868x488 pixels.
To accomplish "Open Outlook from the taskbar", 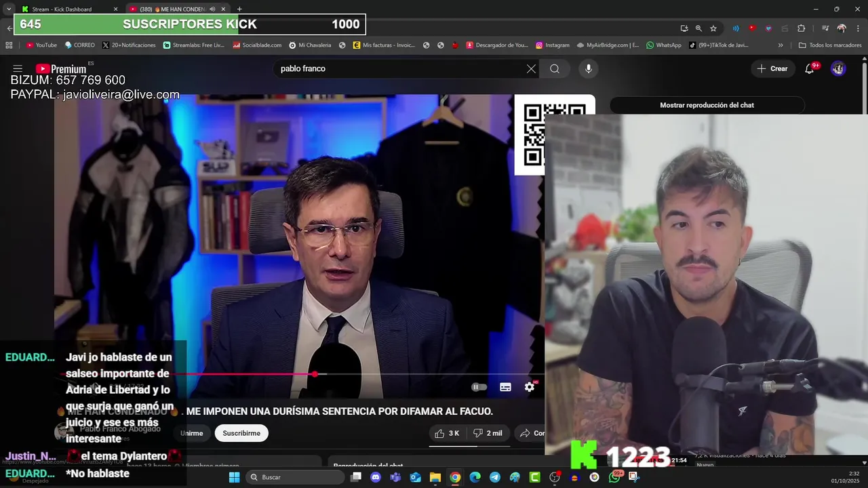I will pos(415,477).
